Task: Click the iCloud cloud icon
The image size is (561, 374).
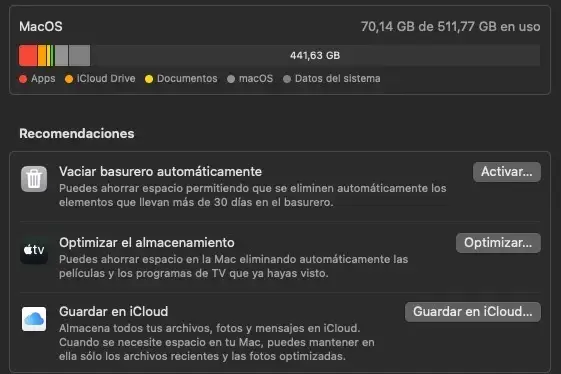Action: [34, 319]
